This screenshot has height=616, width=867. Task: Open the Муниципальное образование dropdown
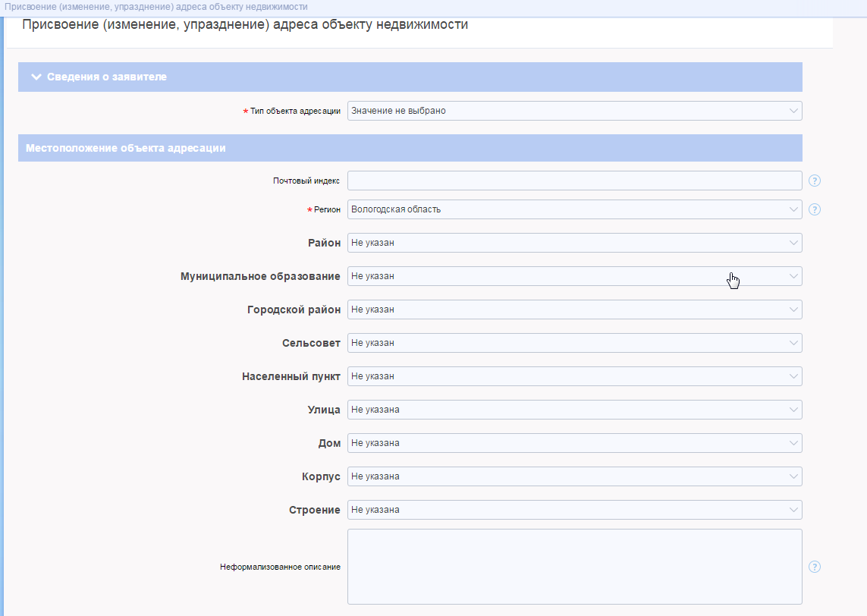[574, 276]
